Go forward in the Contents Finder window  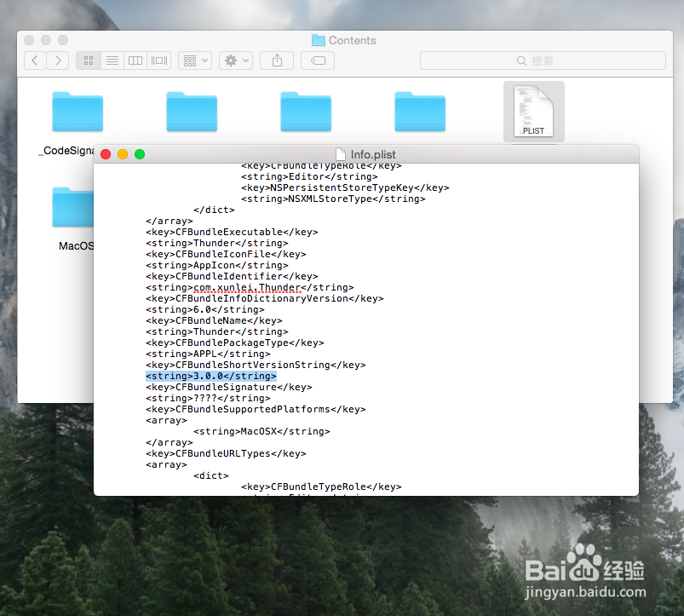click(x=58, y=60)
